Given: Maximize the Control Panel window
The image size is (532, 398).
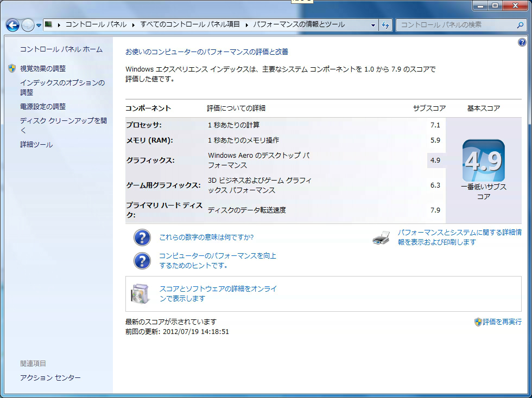Looking at the screenshot, I should 495,5.
